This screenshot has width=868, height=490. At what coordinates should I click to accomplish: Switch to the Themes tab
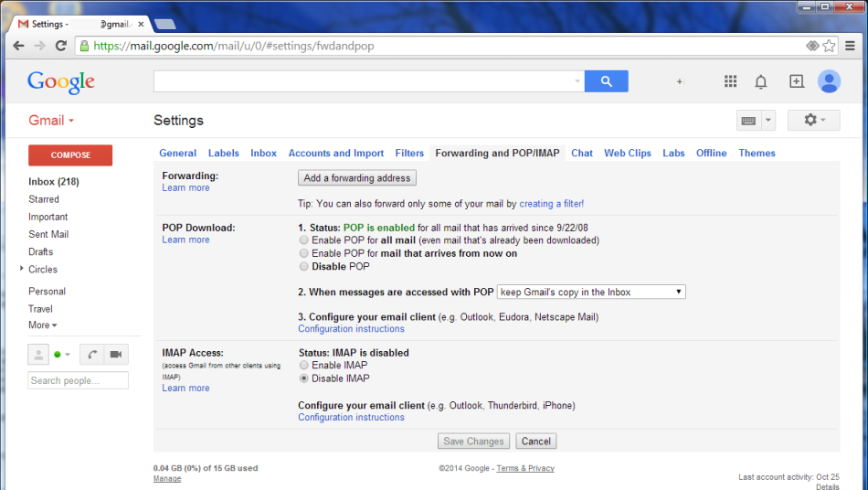pyautogui.click(x=757, y=153)
